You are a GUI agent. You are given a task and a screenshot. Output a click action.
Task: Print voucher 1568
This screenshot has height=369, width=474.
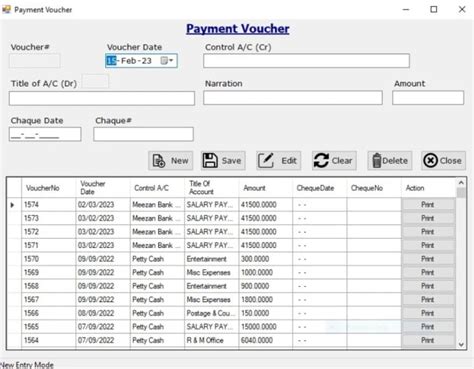[x=428, y=286]
